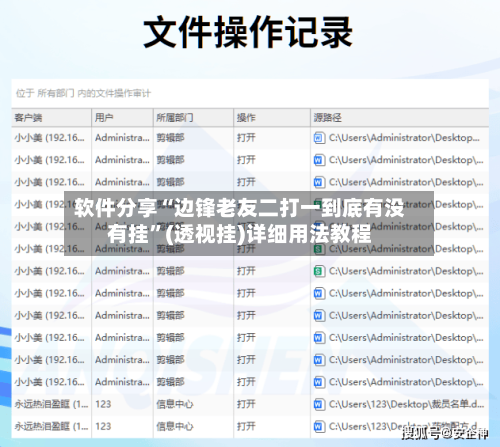The width and height of the screenshot is (500, 447).
Task: Open the 裁员名单 file path entry
Action: click(x=406, y=404)
